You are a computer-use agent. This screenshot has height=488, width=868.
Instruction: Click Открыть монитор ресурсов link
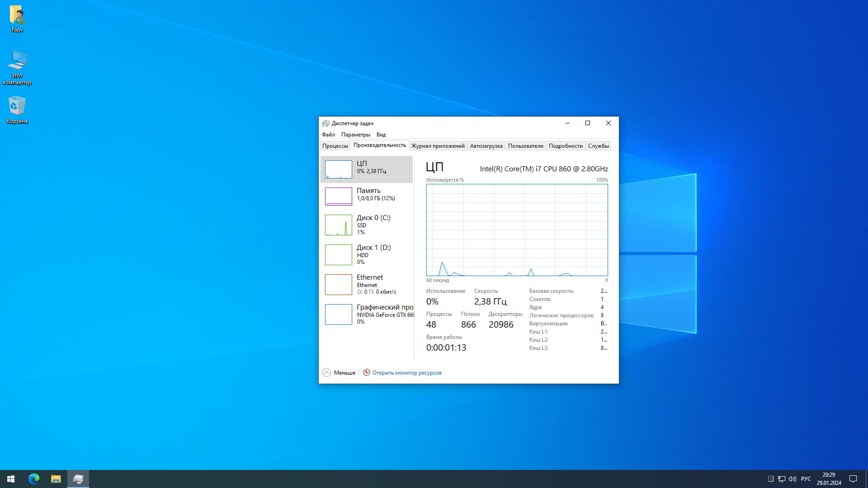point(406,373)
